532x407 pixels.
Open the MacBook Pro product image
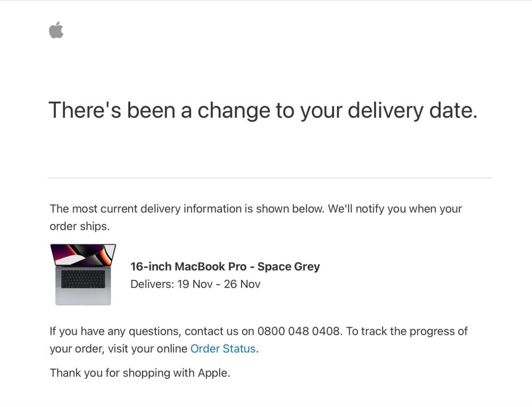pyautogui.click(x=83, y=275)
